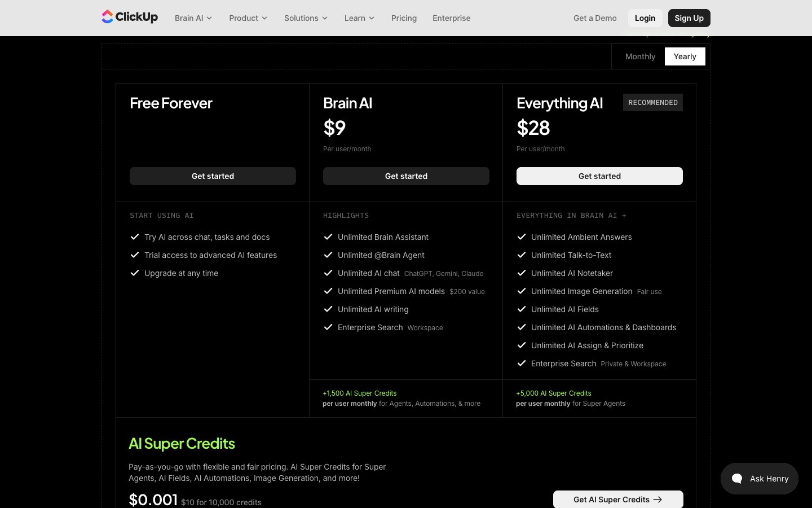Go to the Pricing page
The height and width of the screenshot is (508, 812).
pos(404,18)
